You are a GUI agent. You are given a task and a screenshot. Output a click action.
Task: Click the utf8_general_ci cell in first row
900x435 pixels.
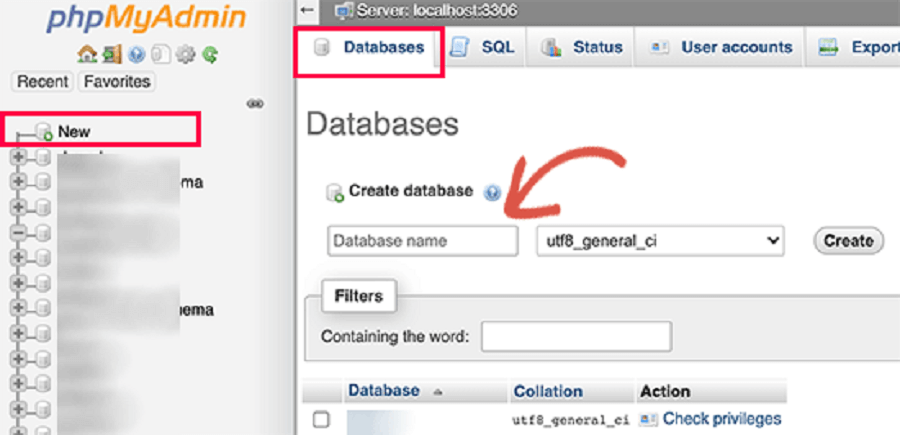(x=571, y=421)
